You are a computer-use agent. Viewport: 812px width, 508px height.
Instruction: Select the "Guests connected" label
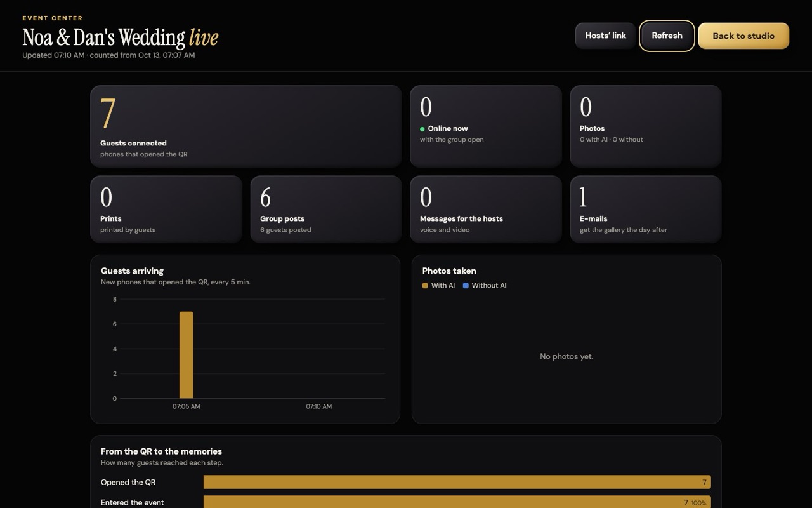[133, 143]
